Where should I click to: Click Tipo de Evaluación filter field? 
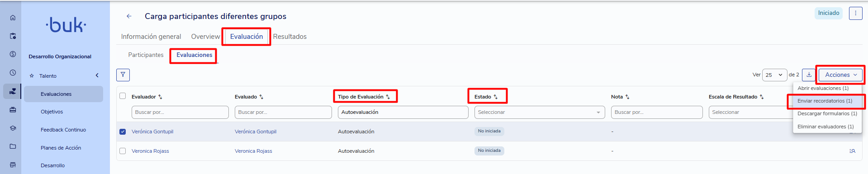(403, 112)
